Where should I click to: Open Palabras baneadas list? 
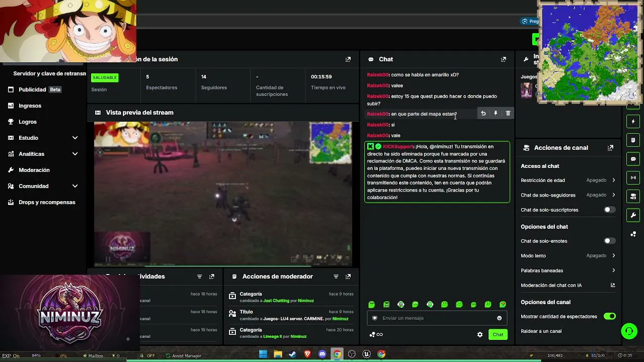coord(568,270)
